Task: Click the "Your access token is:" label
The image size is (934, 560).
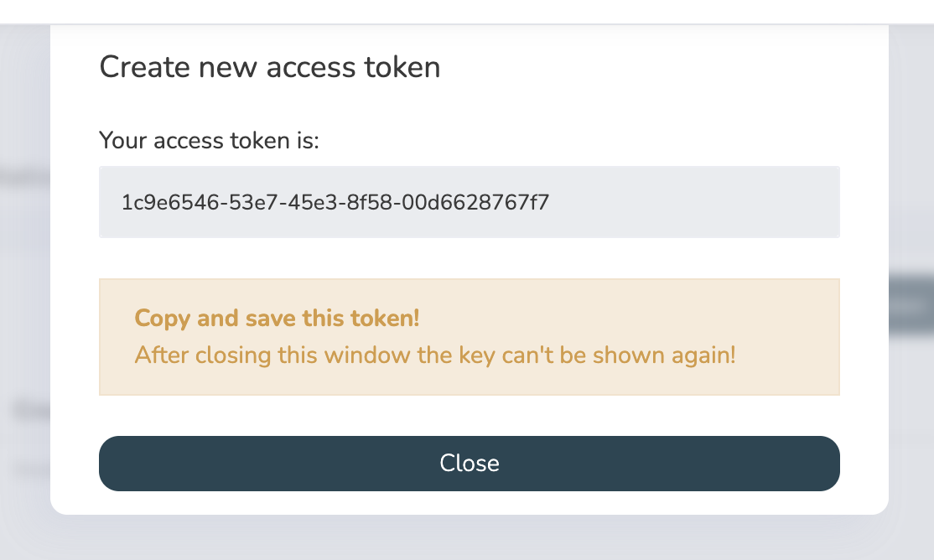Action: click(210, 139)
